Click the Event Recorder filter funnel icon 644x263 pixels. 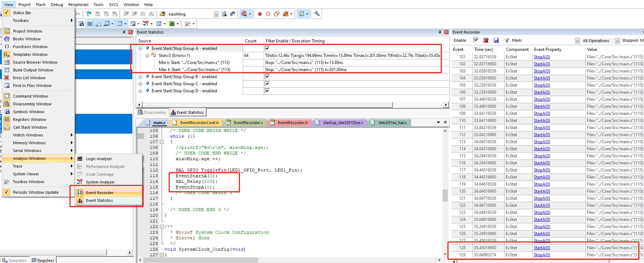point(507,40)
